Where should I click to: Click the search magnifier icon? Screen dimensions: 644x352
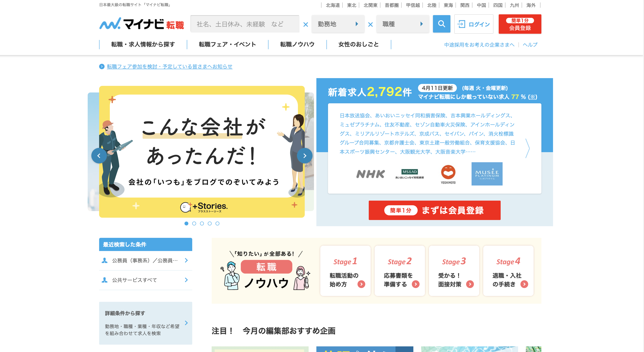pyautogui.click(x=441, y=24)
